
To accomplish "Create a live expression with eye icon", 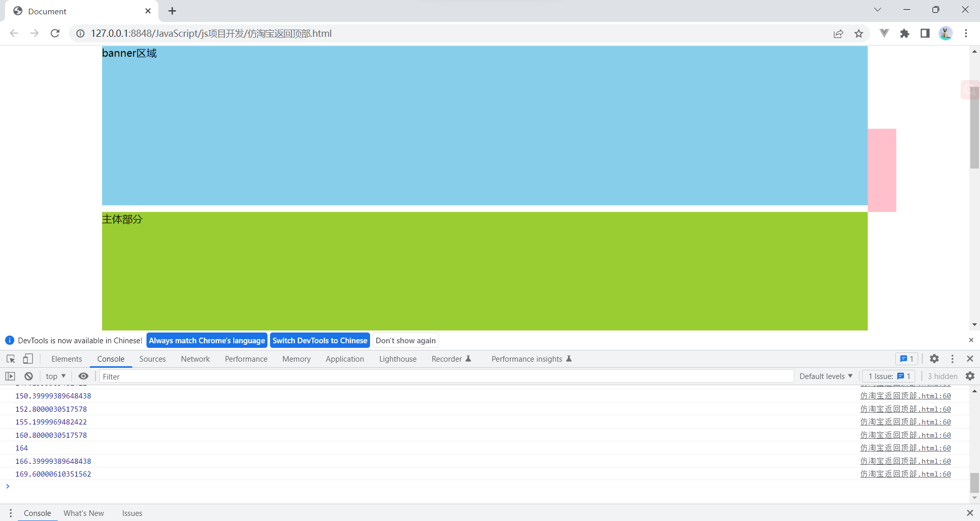I will pyautogui.click(x=83, y=376).
